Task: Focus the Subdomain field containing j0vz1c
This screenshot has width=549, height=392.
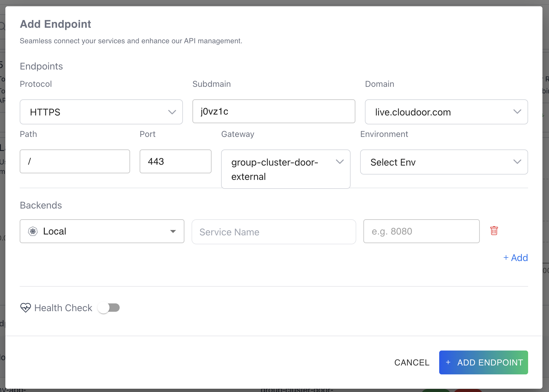Action: [x=274, y=111]
